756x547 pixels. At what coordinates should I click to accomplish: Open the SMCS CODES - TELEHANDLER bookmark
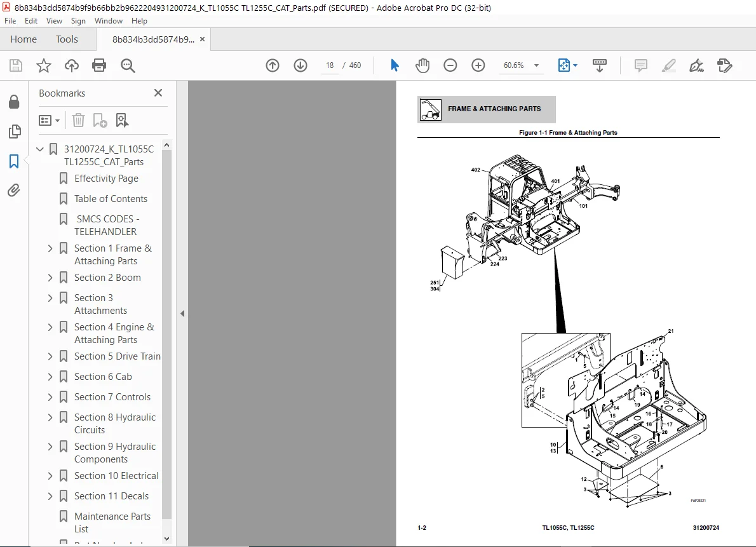(107, 226)
